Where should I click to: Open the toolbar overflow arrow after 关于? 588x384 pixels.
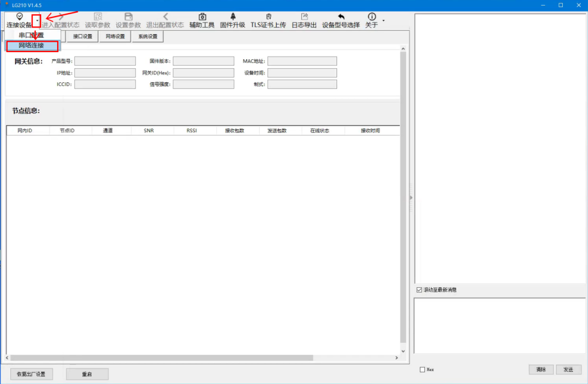pyautogui.click(x=383, y=21)
